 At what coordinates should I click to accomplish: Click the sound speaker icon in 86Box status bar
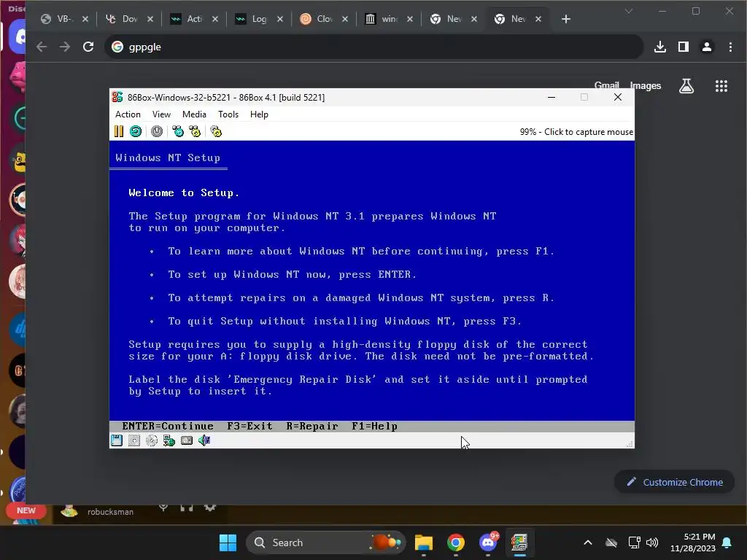[x=204, y=440]
